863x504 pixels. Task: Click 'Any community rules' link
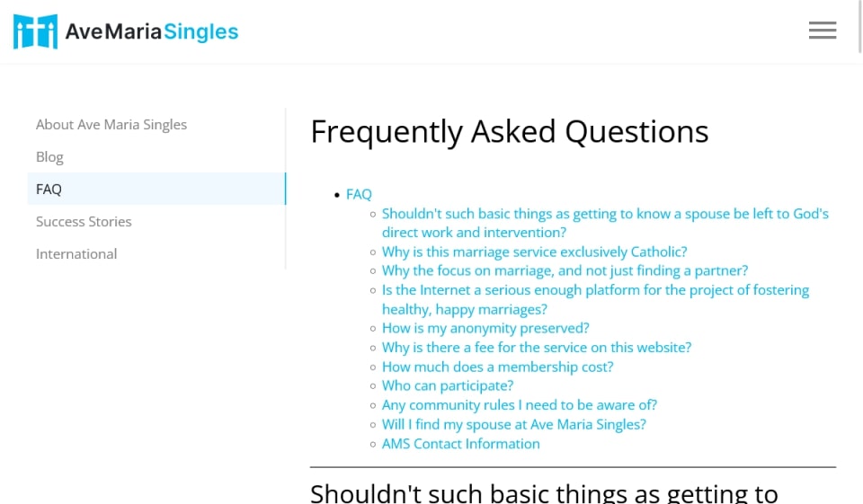tap(520, 404)
